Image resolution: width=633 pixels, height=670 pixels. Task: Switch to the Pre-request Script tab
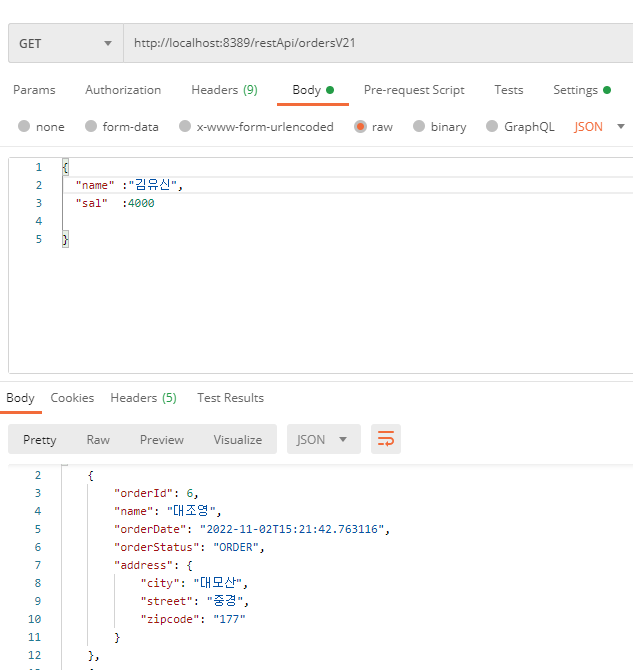[x=414, y=90]
